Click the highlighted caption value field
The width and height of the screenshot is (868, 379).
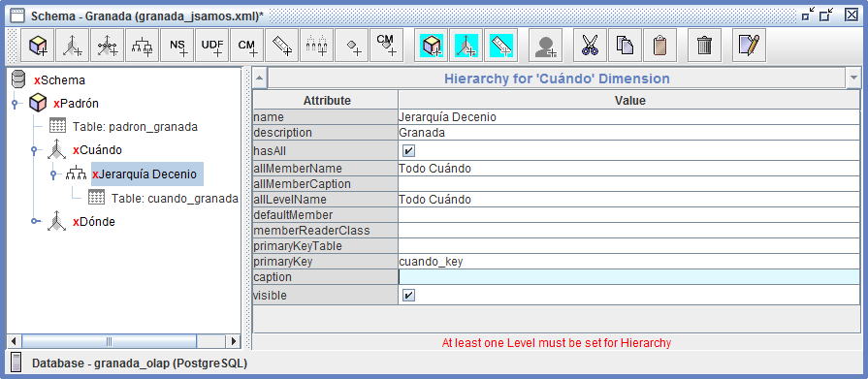[628, 276]
